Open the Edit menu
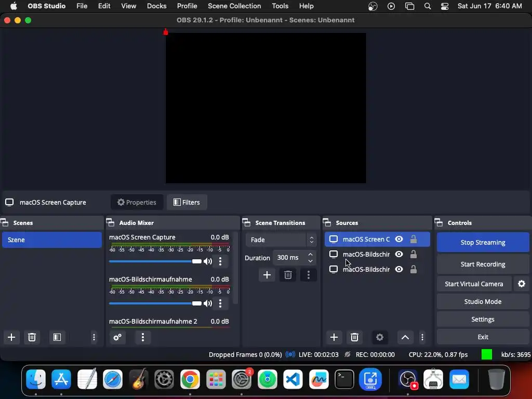532x399 pixels. pos(104,6)
